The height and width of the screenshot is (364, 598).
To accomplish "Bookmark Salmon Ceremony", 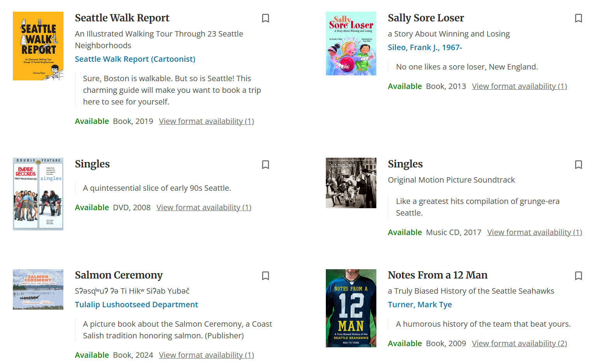I will (266, 276).
